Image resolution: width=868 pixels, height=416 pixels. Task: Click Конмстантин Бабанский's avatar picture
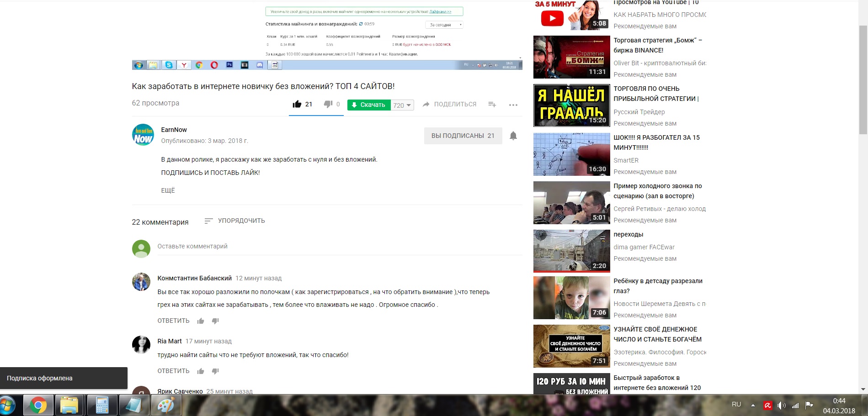coord(141,282)
